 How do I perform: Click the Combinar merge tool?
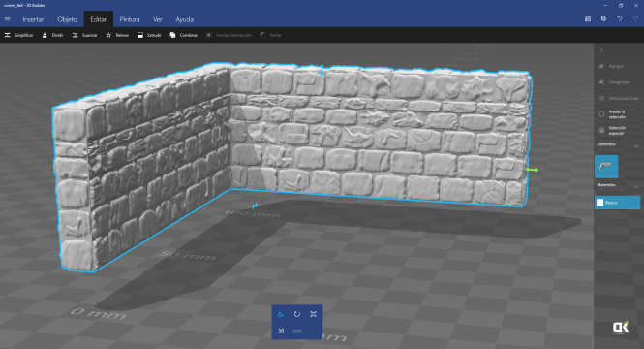click(x=184, y=35)
